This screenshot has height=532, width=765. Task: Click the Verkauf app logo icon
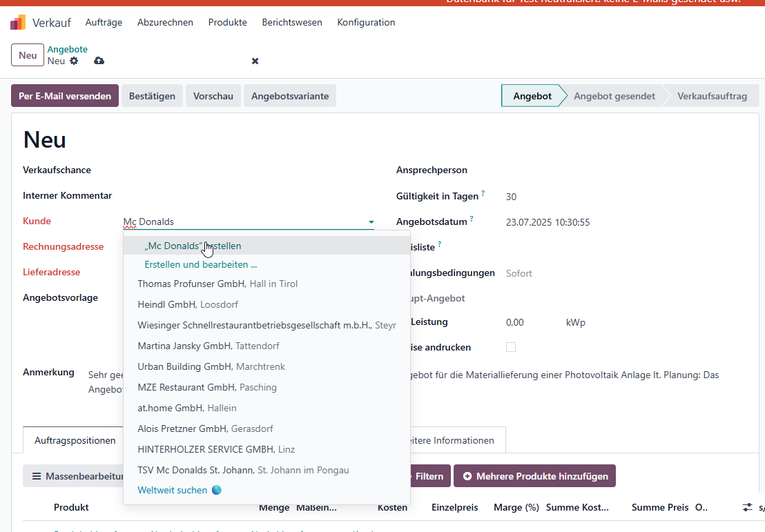[18, 23]
